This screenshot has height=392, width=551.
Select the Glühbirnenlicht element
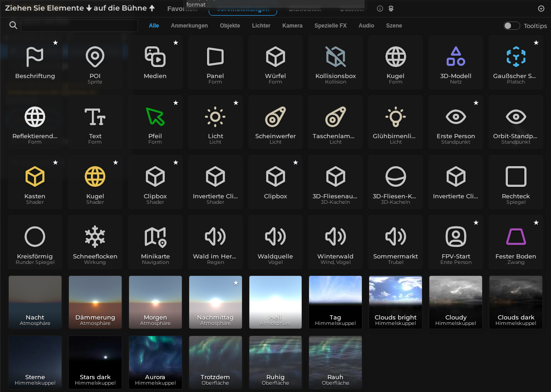click(396, 122)
